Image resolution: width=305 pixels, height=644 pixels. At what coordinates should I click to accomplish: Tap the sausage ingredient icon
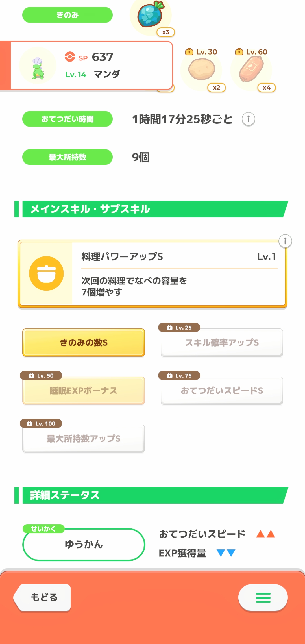click(x=251, y=69)
